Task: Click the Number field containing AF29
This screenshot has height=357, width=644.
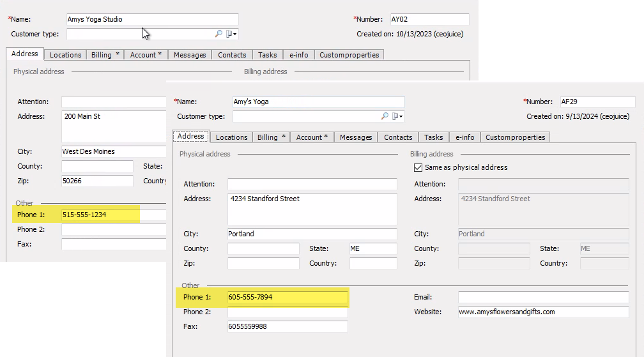Action: tap(597, 102)
